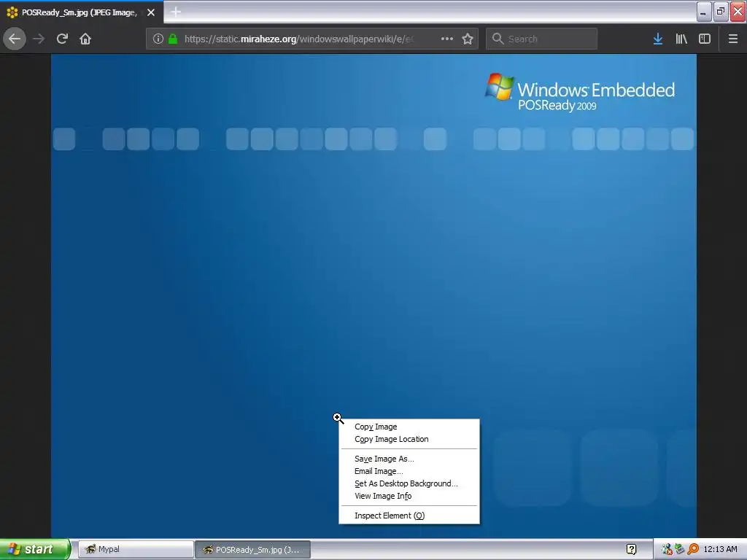Viewport: 747px width, 560px height.
Task: Go back to the previous page
Action: point(15,39)
